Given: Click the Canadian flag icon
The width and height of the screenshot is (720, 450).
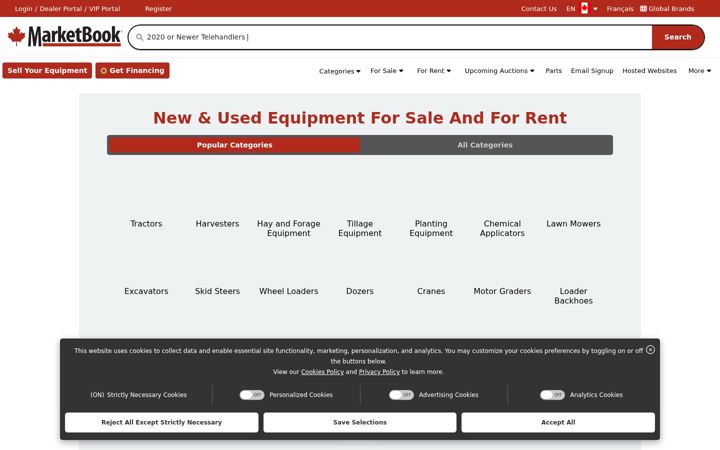Looking at the screenshot, I should coord(584,8).
